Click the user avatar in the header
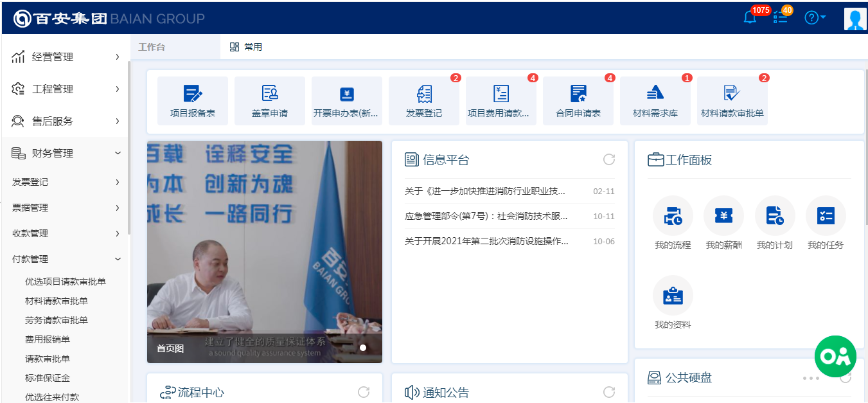868x403 pixels. point(855,19)
